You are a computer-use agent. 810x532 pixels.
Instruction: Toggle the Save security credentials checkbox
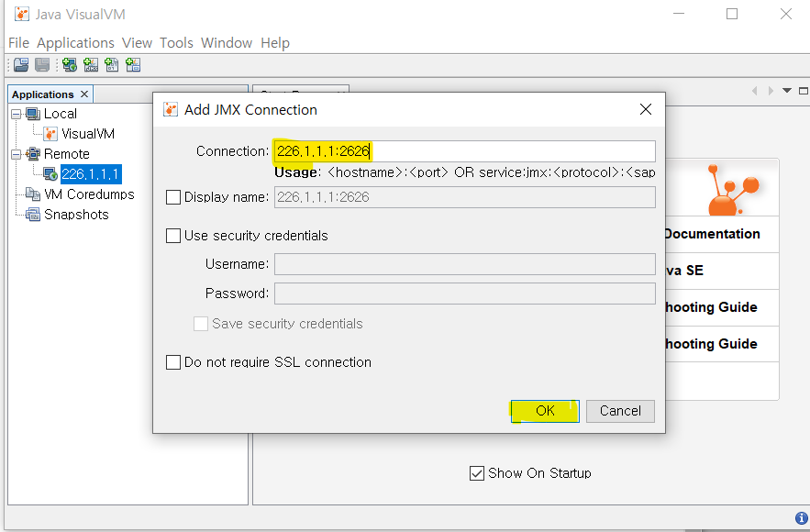[x=201, y=324]
